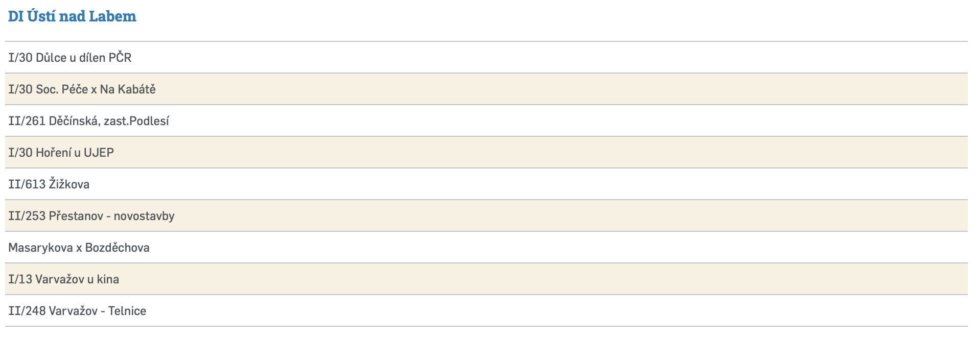Screen dimensions: 980x338
Task: Click road number I/13 text
Action: tap(20, 279)
